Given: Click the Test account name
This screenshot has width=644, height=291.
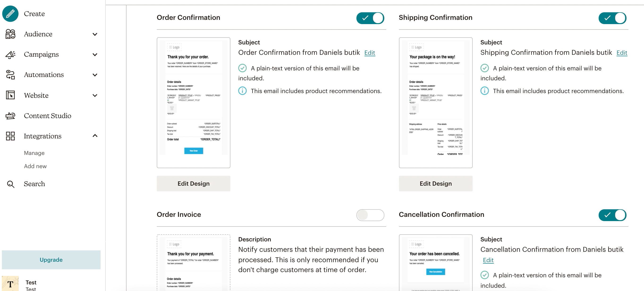Looking at the screenshot, I should click(x=31, y=282).
